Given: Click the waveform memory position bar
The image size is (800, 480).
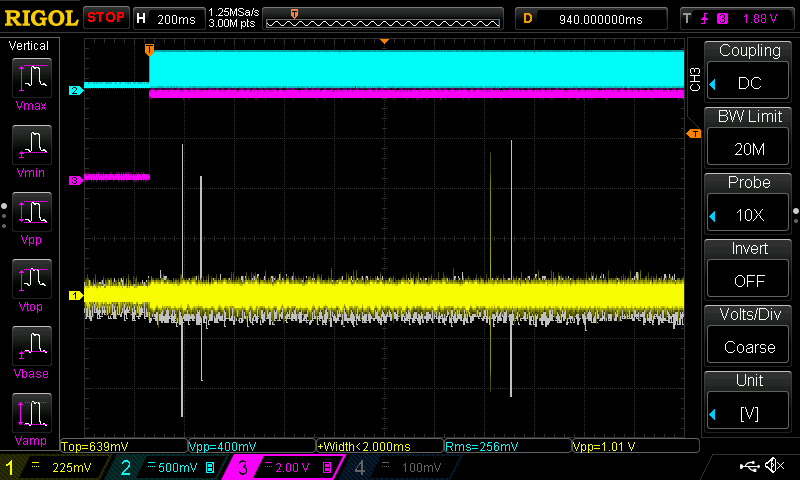Looking at the screenshot, I should click(x=383, y=19).
